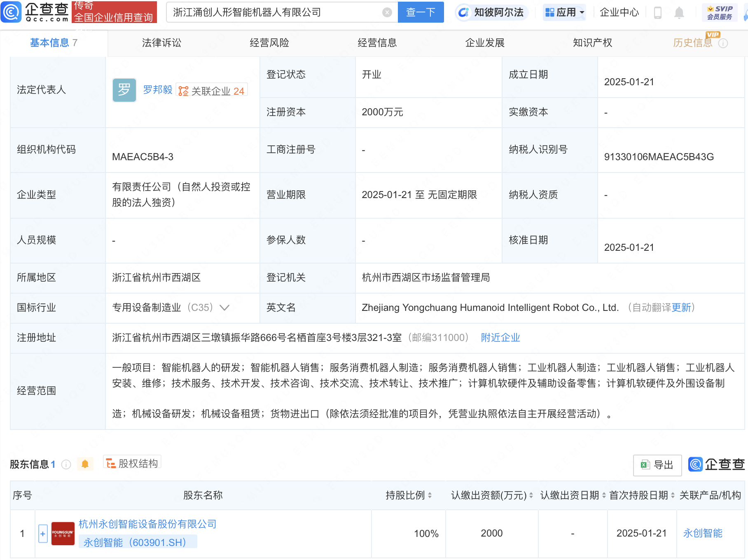Click the 历史信息 info circle icon
The width and height of the screenshot is (748, 560).
click(723, 43)
